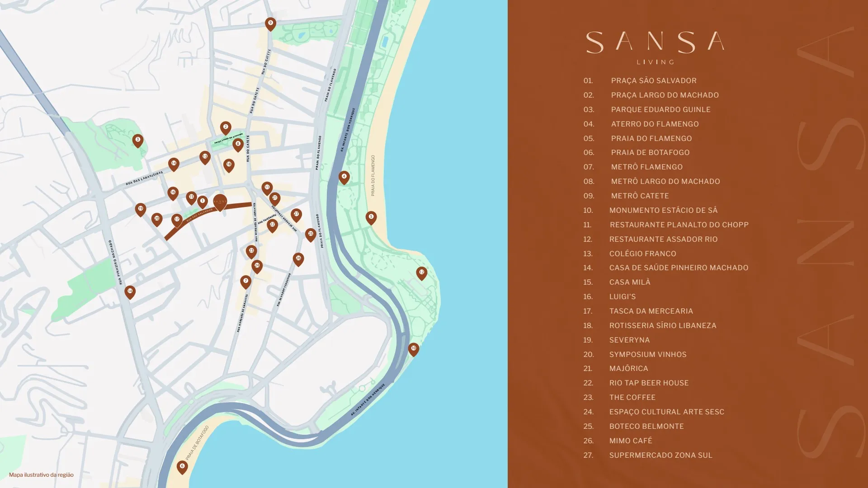
Task: Click map pin number 15
Action: click(191, 198)
